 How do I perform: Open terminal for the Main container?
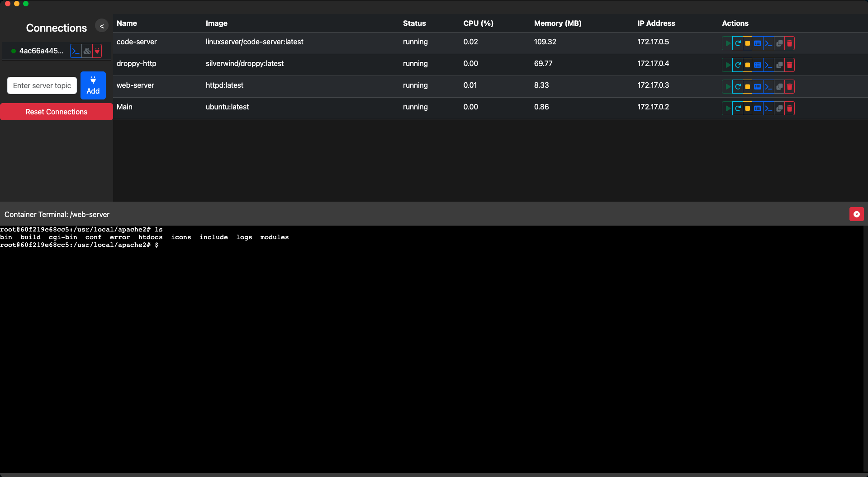point(768,109)
